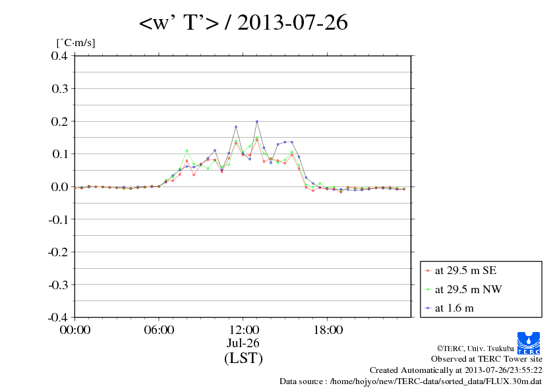The height and width of the screenshot is (392, 555).
Task: Select legend entry 'at 29.5 m SE'
Action: click(x=465, y=271)
